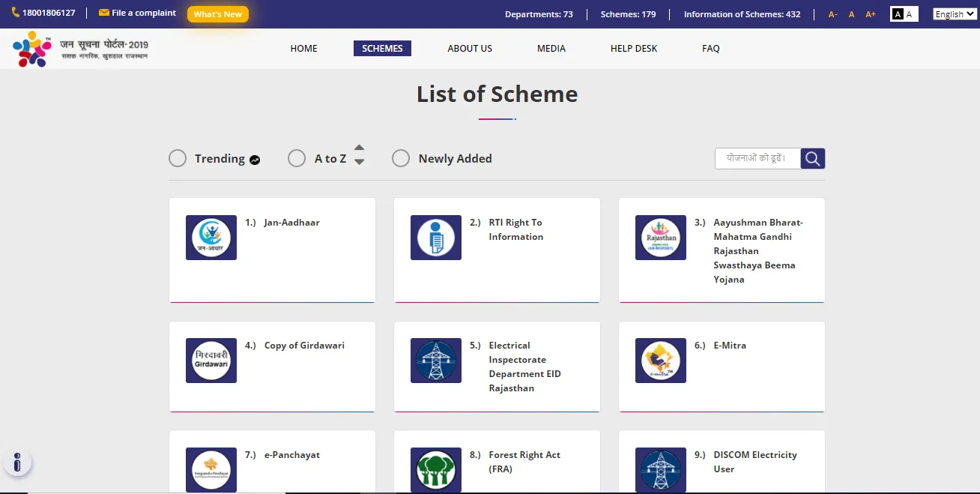The height and width of the screenshot is (494, 980).
Task: Switch to light contrast theme A
Action: (x=910, y=14)
